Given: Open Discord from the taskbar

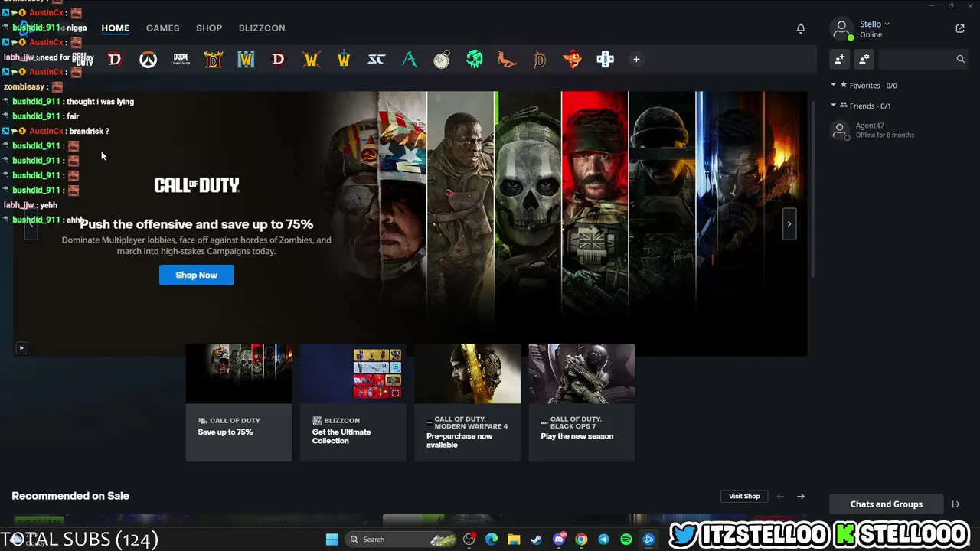Looking at the screenshot, I should coord(559,540).
